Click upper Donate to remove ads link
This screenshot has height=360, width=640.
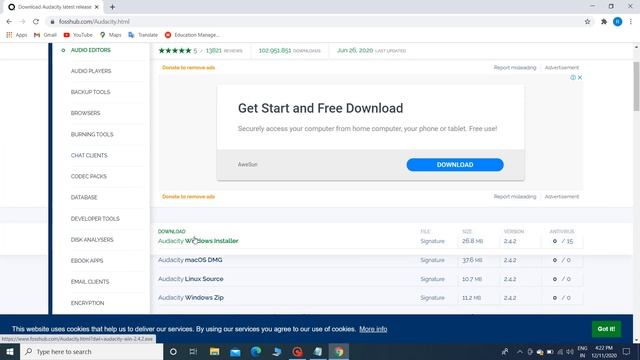point(189,68)
